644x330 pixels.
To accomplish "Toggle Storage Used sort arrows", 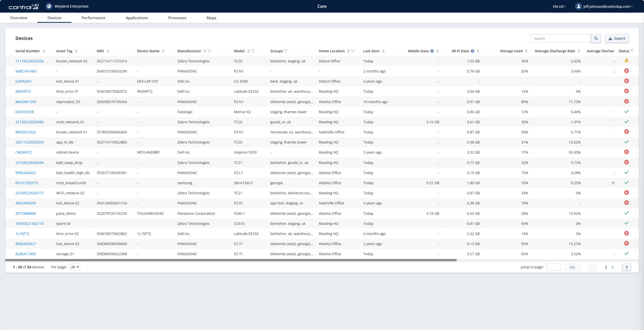I will point(526,51).
